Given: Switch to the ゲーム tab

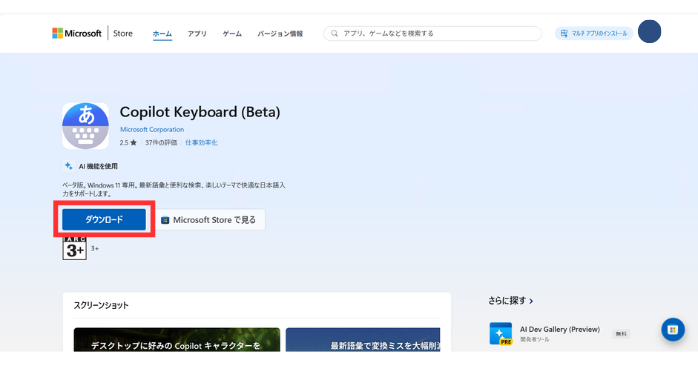Looking at the screenshot, I should (232, 34).
